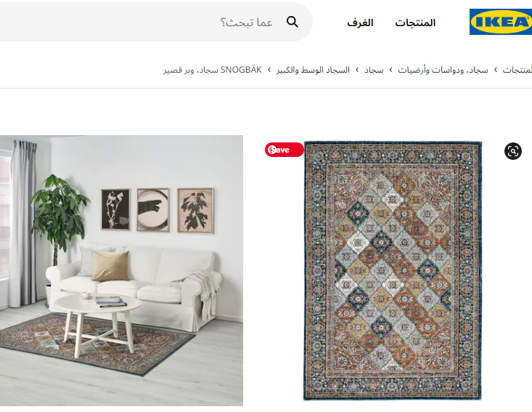Image resolution: width=532 pixels, height=412 pixels.
Task: Click chevron after سجاد breadcrumb
Action: 357,70
